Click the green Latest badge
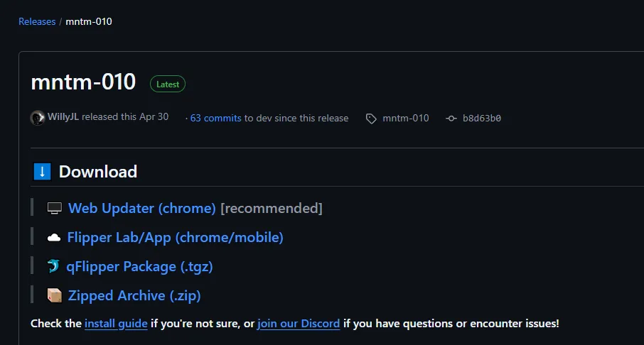Screen dimensions: 644x345 [x=168, y=84]
